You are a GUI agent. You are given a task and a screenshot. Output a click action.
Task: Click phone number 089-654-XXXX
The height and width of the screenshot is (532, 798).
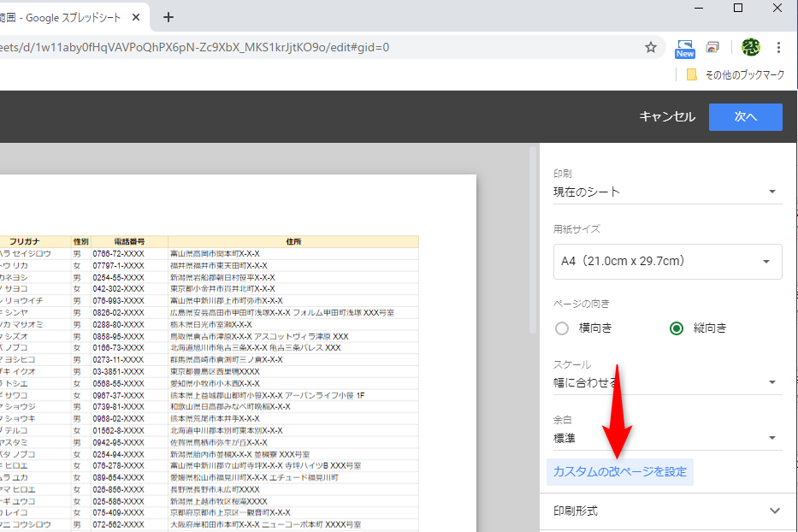[x=118, y=477]
